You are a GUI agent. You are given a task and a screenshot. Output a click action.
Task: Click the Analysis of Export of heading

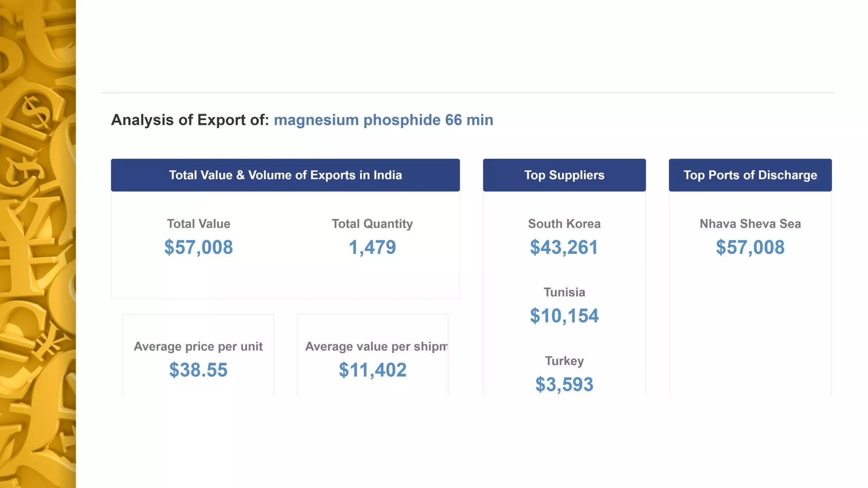(x=190, y=120)
